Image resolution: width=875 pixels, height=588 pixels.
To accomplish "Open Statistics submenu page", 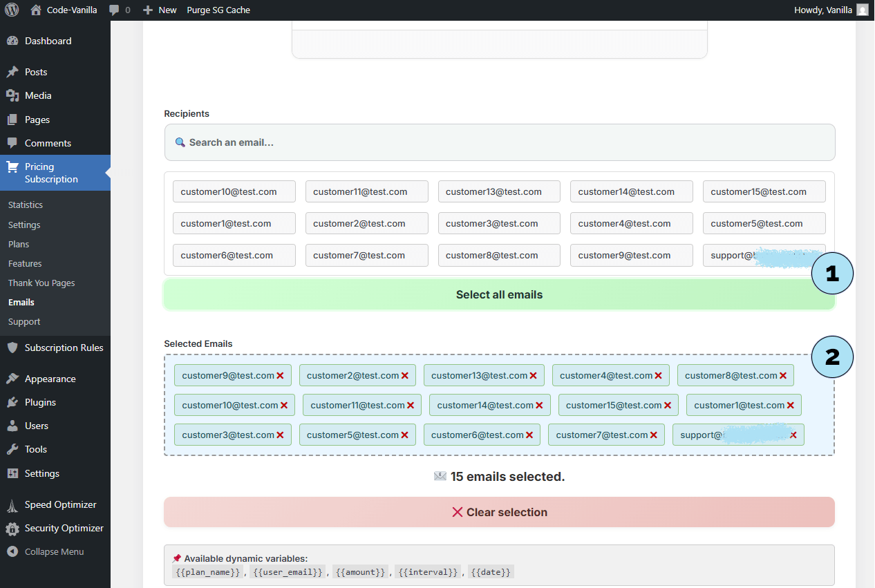I will [x=26, y=205].
